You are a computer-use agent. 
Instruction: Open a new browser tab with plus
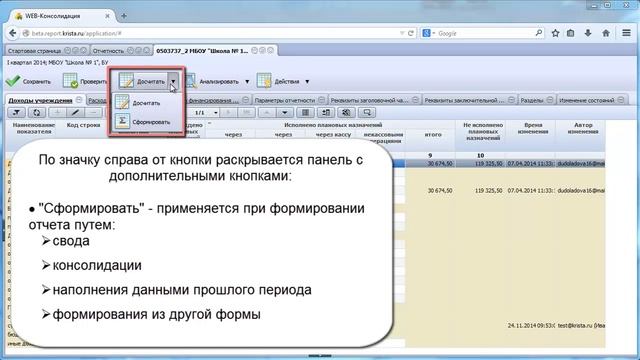124,16
